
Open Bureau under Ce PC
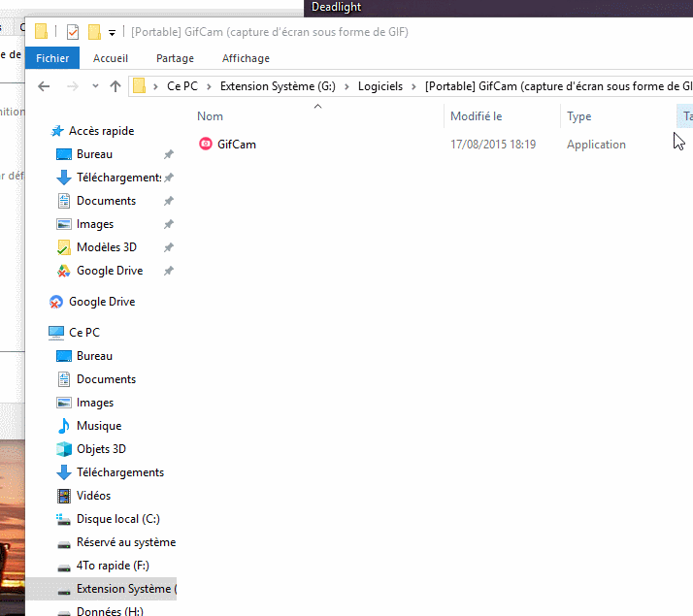tap(94, 356)
